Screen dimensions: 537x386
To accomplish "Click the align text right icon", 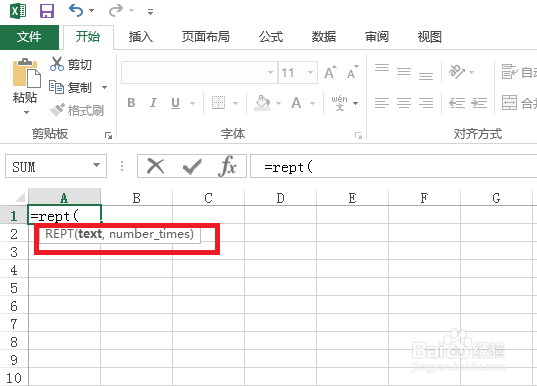I will [426, 103].
